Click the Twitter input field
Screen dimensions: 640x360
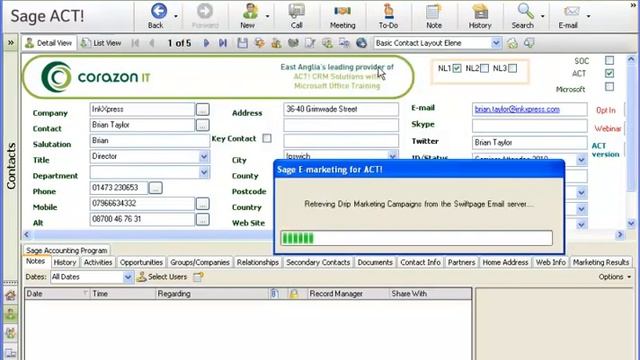[x=529, y=142]
